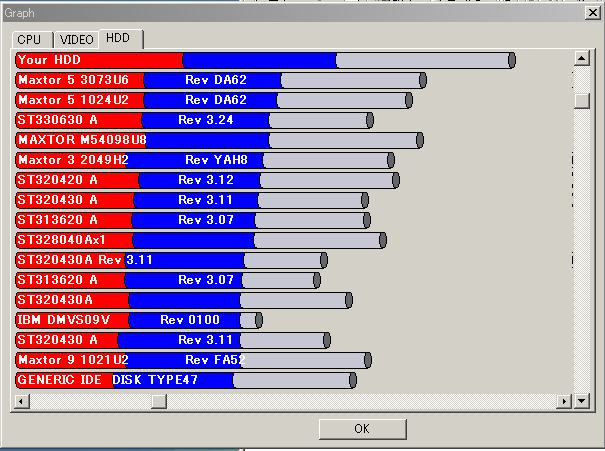Click the Graph window title bar
Image resolution: width=605 pixels, height=451 pixels.
293,13
